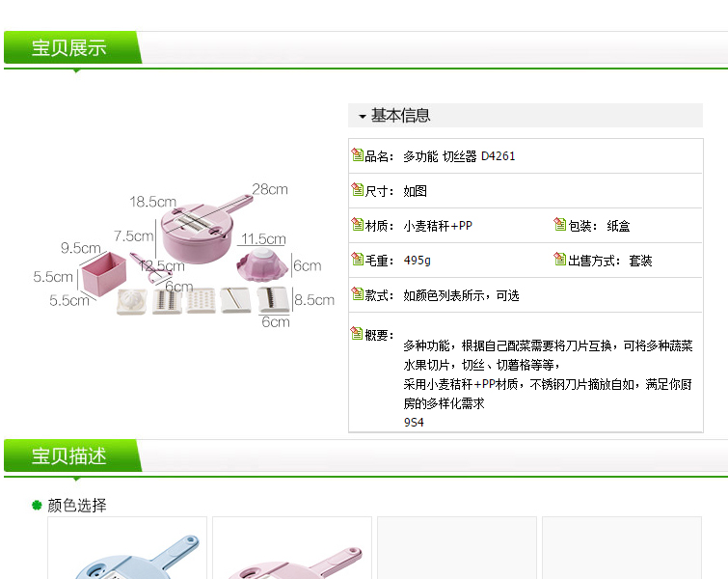Click the note icon beside 毛重
Image resolution: width=728 pixels, height=579 pixels.
(357, 260)
